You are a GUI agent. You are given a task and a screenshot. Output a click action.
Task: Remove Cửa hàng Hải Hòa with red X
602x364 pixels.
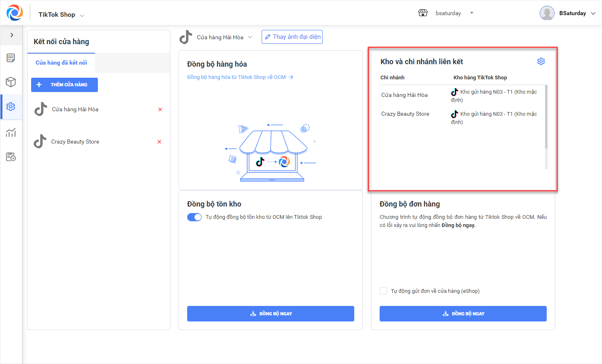[160, 110]
